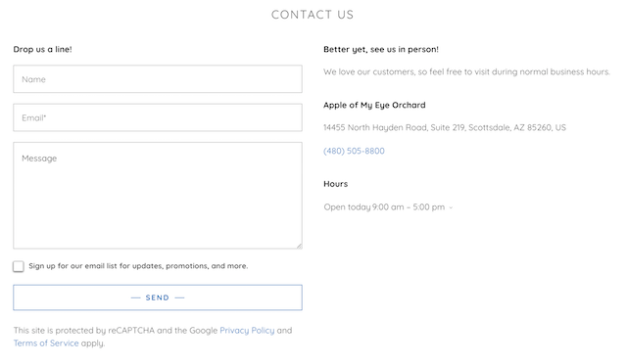Click the CONTACT US heading
The height and width of the screenshot is (364, 627).
tap(313, 15)
